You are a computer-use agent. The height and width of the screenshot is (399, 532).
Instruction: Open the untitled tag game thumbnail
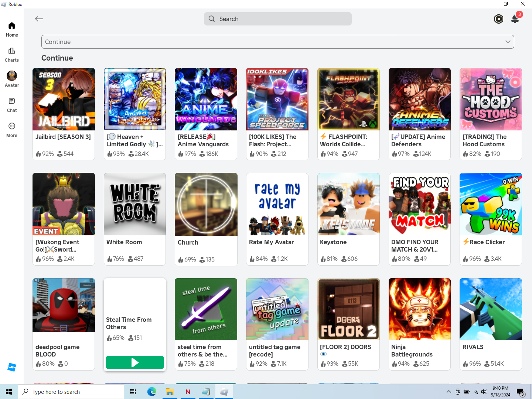(x=277, y=309)
